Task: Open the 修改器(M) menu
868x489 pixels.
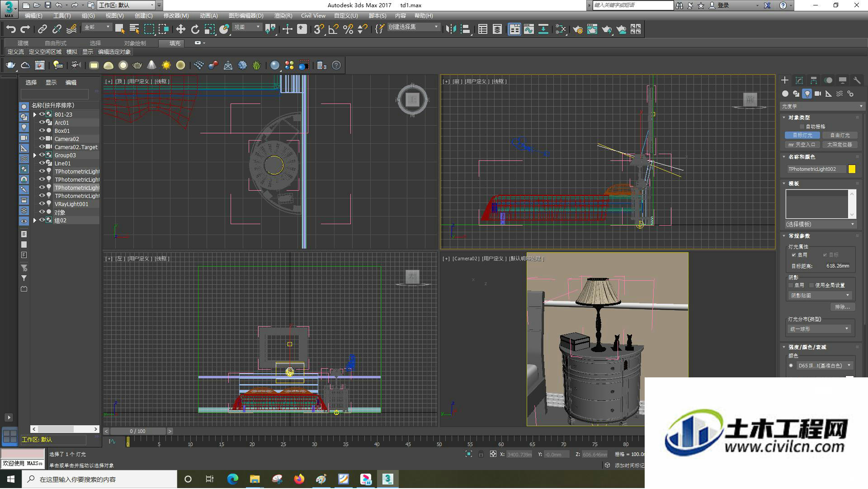Action: 176,15
